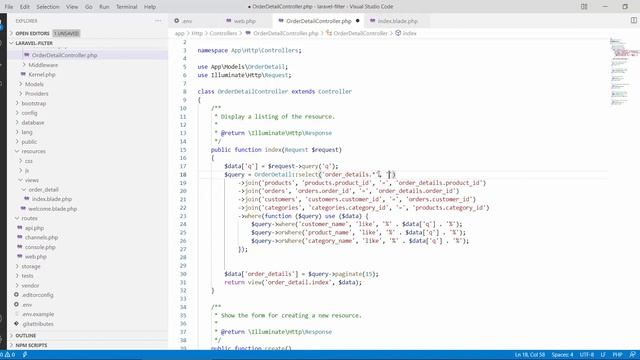
Task: Collapse the views folder
Action: tap(20, 180)
